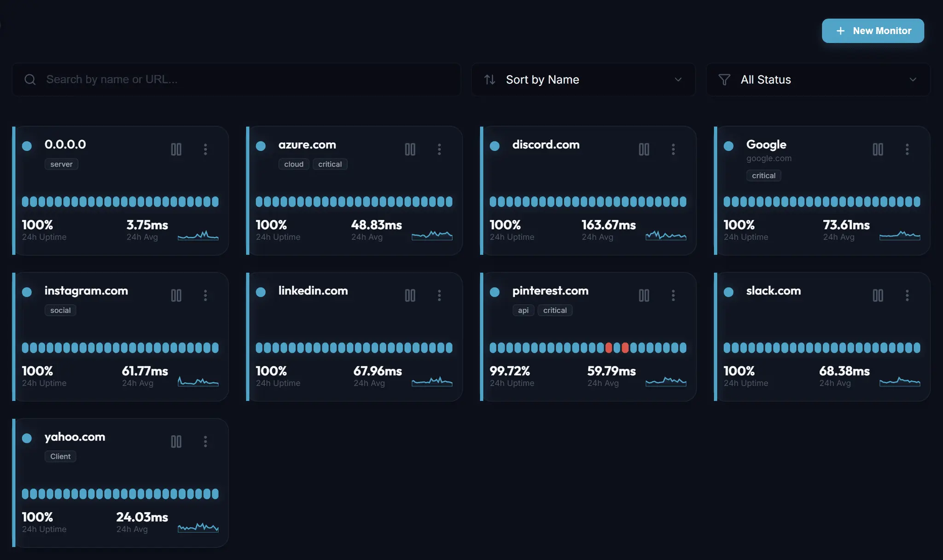
Task: Click the cloud tag on azure.com
Action: [294, 164]
